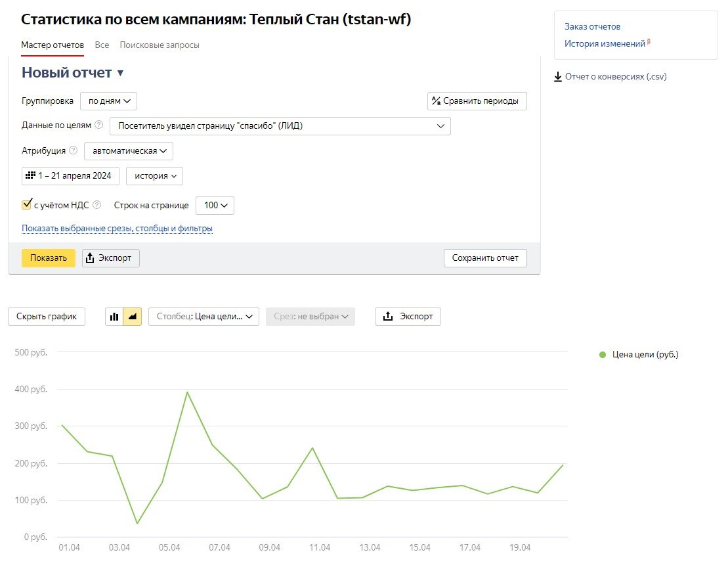Switch to the Все tab

point(102,45)
